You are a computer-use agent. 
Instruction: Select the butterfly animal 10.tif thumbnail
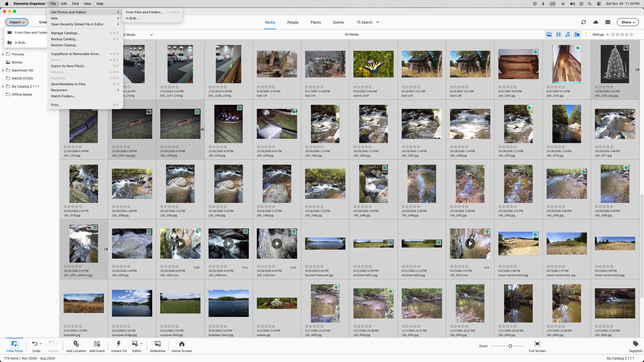pos(373,64)
